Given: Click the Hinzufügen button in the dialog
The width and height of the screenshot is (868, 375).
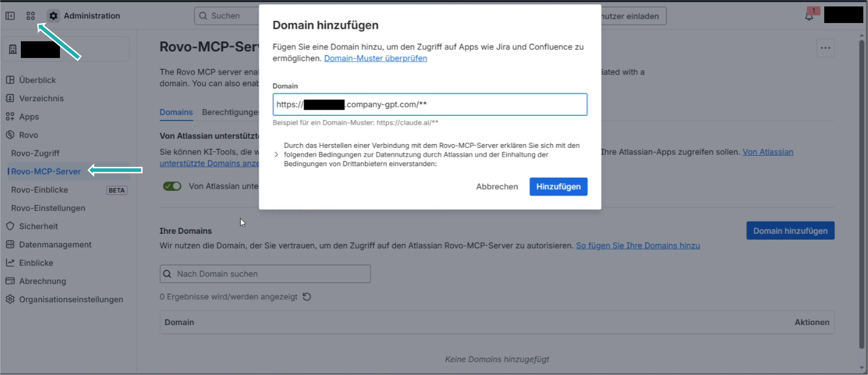Looking at the screenshot, I should tap(558, 187).
